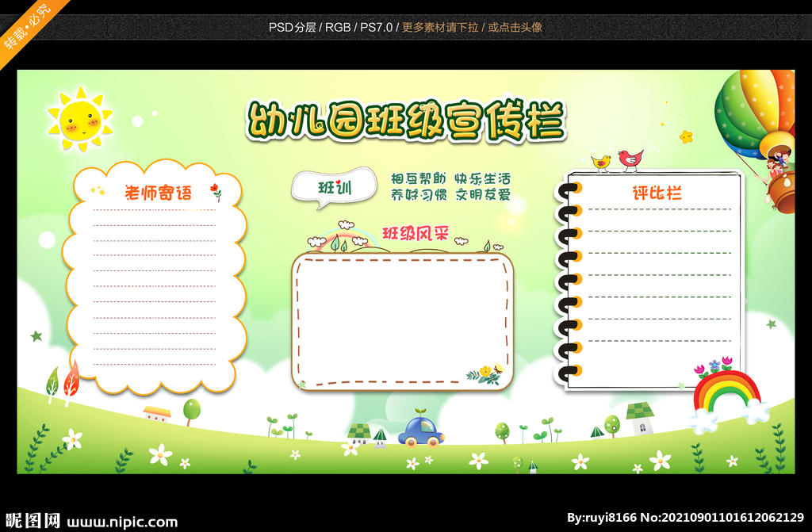Click the By:ruyi8166 author text
This screenshot has width=812, height=532.
601,518
